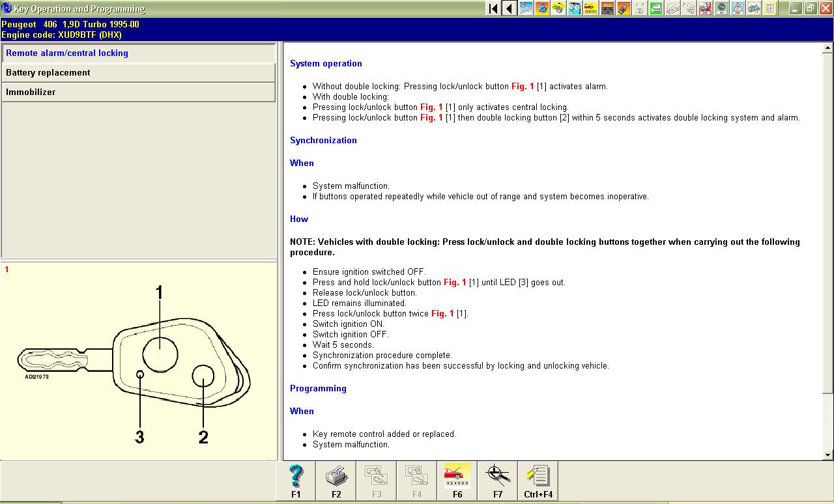Open the Ctrl+F4 notes button
This screenshot has width=834, height=504.
[538, 481]
